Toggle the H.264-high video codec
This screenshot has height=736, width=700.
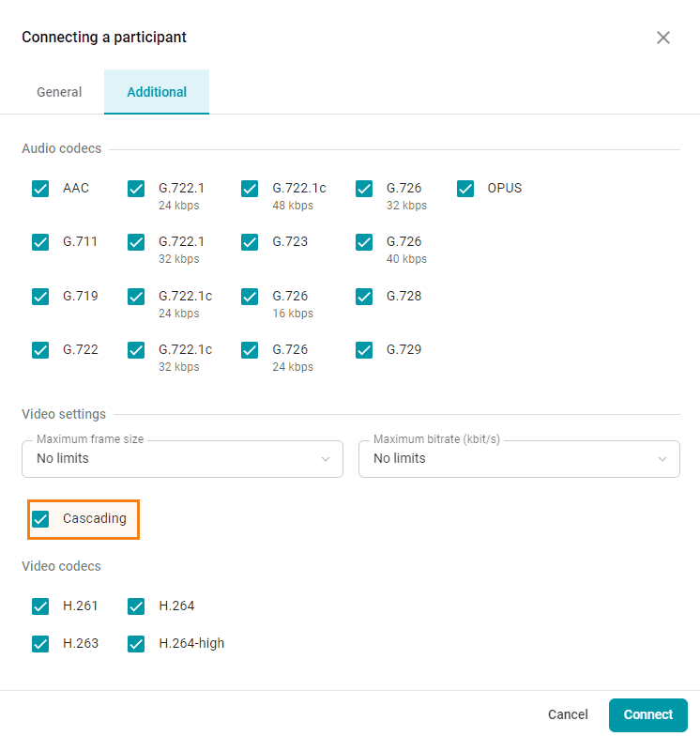pos(136,644)
